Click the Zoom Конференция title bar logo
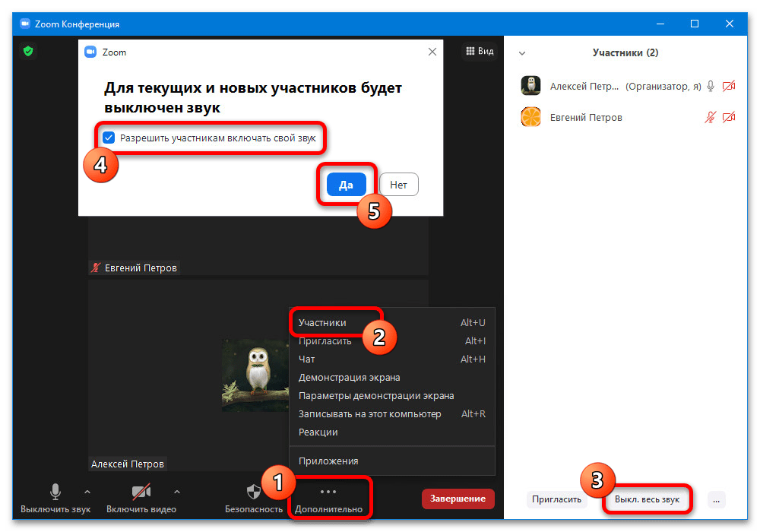The width and height of the screenshot is (760, 532). pyautogui.click(x=25, y=24)
